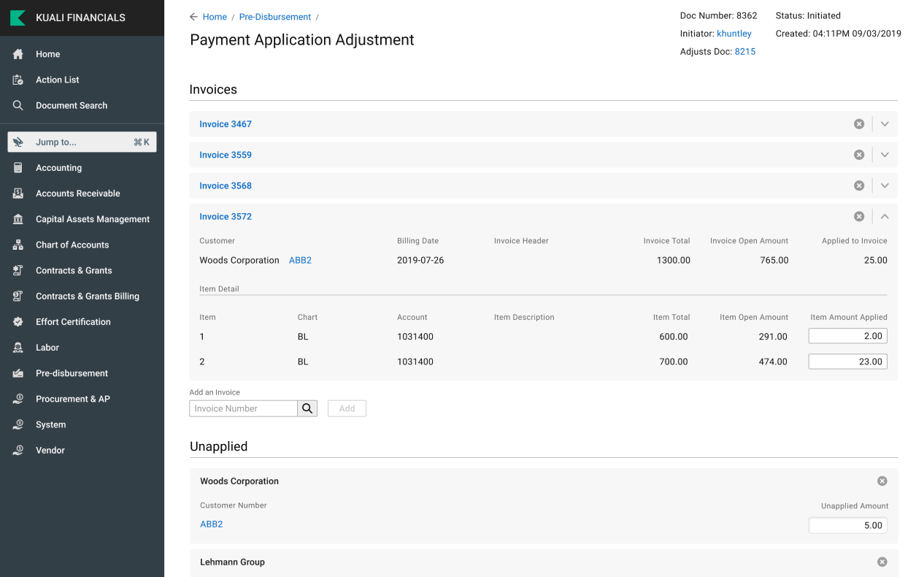Click the Capital Assets Management bank icon
The height and width of the screenshot is (577, 924).
click(x=18, y=219)
